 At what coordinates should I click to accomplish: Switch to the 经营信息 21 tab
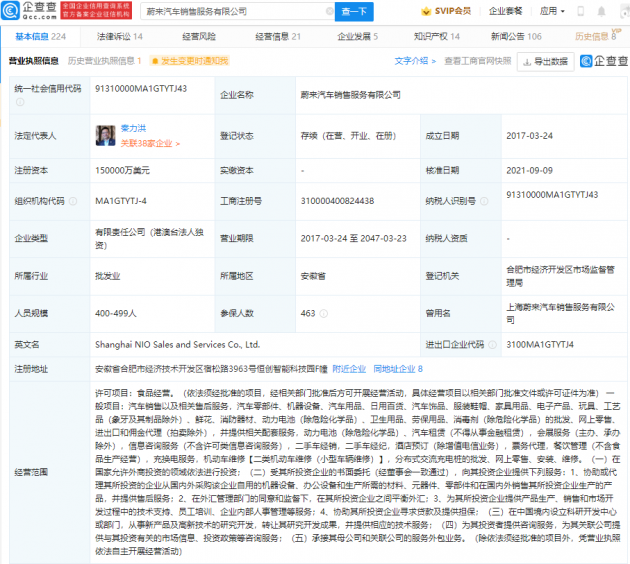pos(278,37)
